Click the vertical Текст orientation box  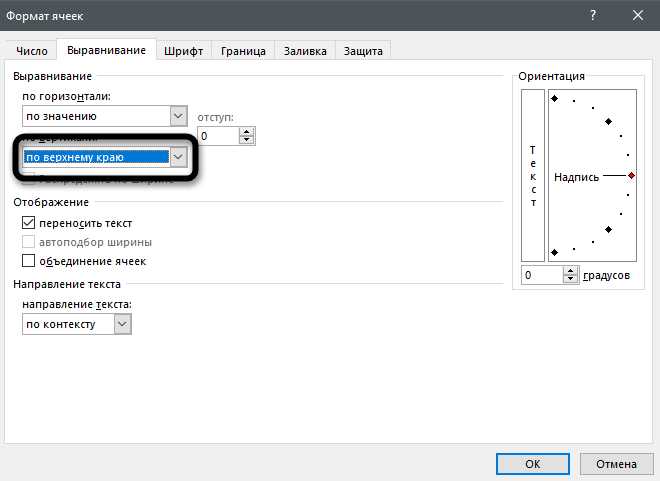pyautogui.click(x=534, y=176)
